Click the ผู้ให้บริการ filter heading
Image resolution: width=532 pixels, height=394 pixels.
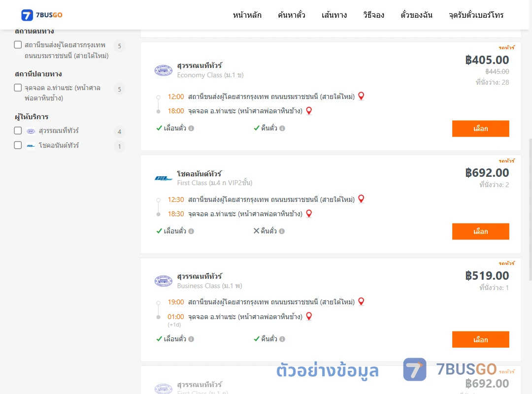point(32,117)
